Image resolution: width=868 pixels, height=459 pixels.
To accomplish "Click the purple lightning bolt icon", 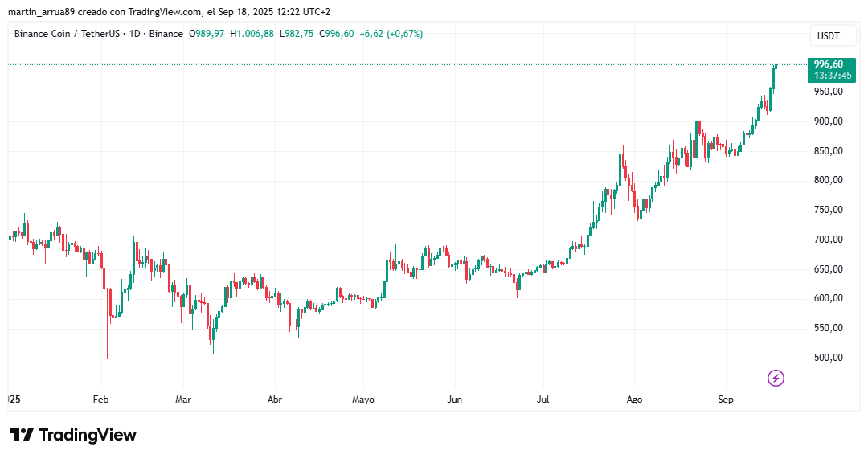I will pyautogui.click(x=776, y=378).
